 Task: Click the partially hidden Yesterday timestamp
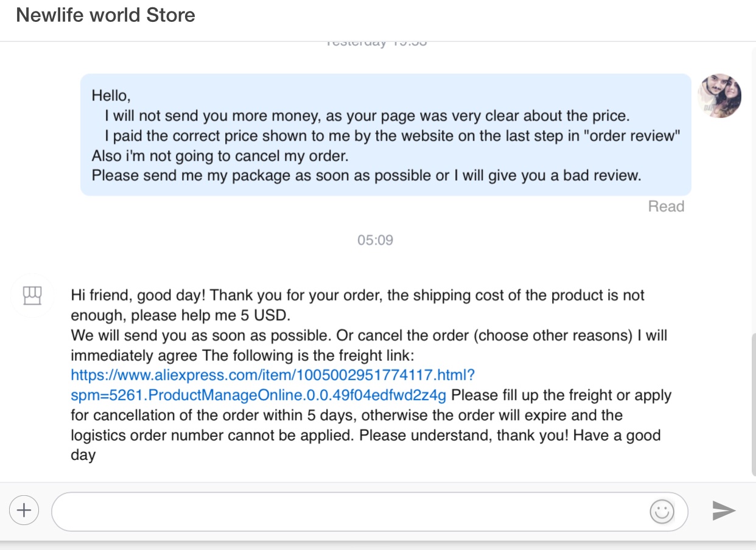click(376, 44)
